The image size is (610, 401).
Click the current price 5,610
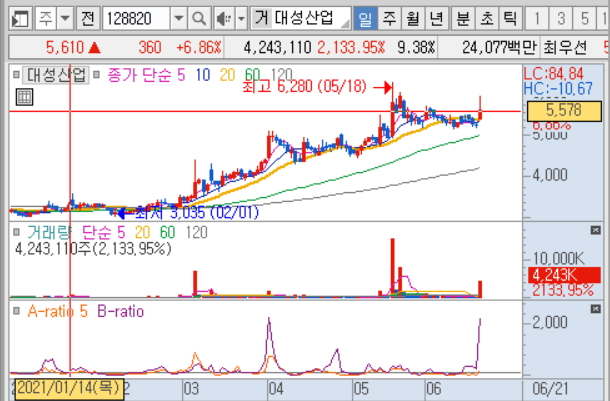click(x=65, y=48)
